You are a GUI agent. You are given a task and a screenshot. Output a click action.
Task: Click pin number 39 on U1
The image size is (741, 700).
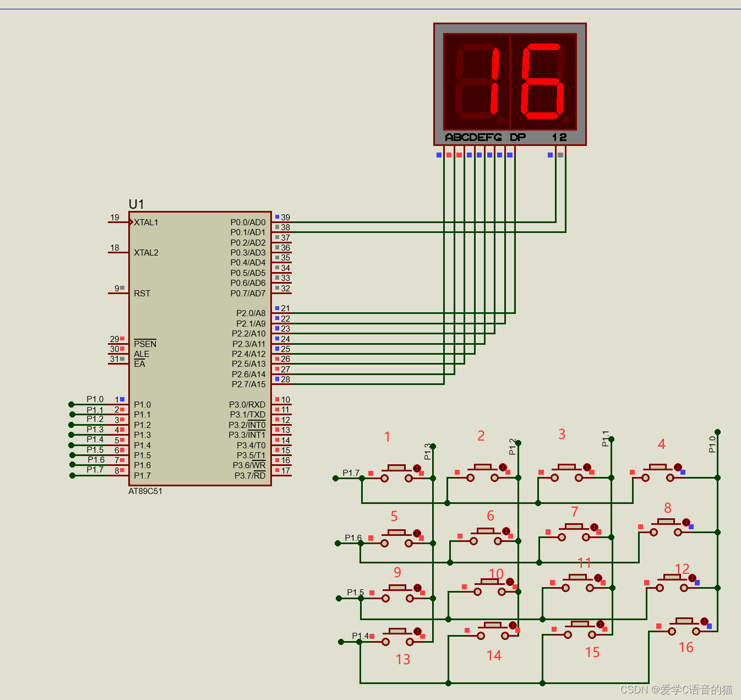(286, 218)
